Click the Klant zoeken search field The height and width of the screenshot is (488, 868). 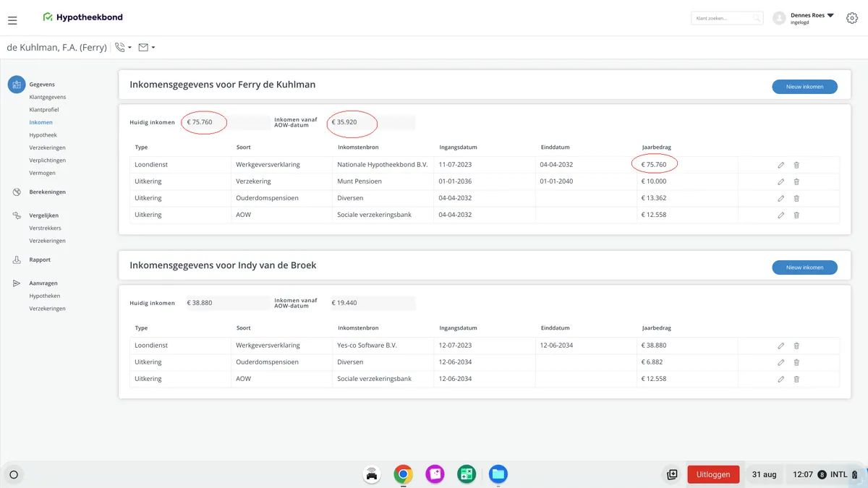pyautogui.click(x=726, y=18)
